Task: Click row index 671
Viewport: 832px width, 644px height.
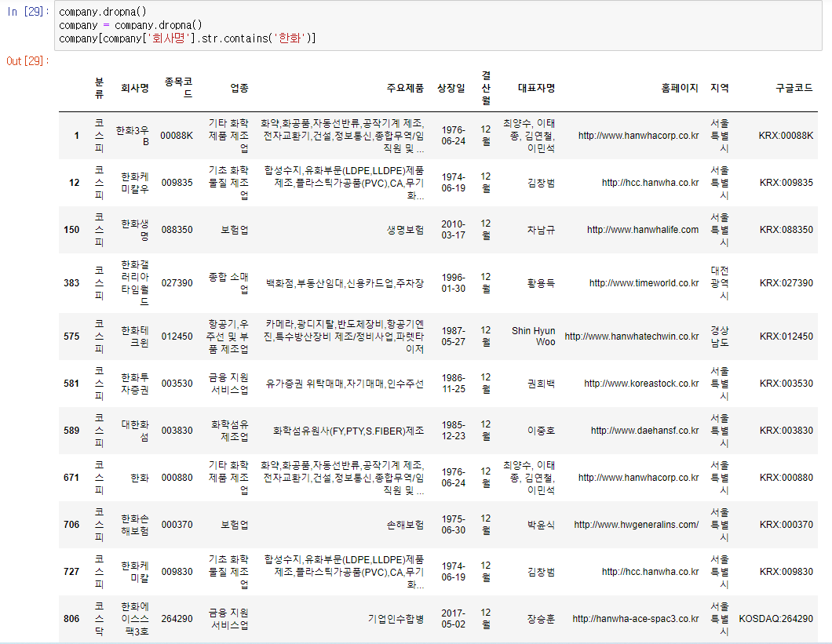Action: pyautogui.click(x=71, y=478)
